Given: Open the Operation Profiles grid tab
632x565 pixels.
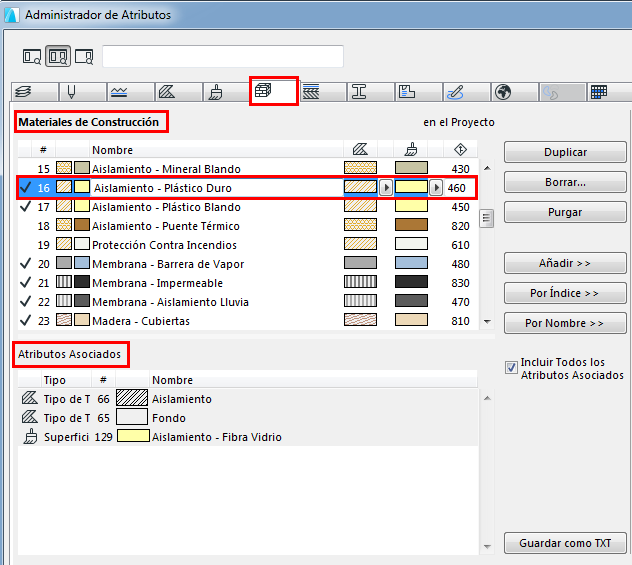Looking at the screenshot, I should click(609, 92).
